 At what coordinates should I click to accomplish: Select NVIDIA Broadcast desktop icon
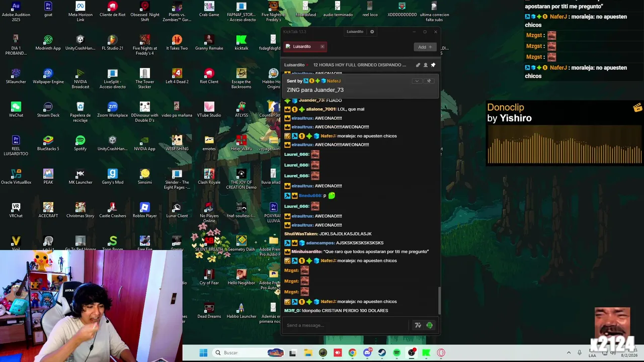pos(80,79)
